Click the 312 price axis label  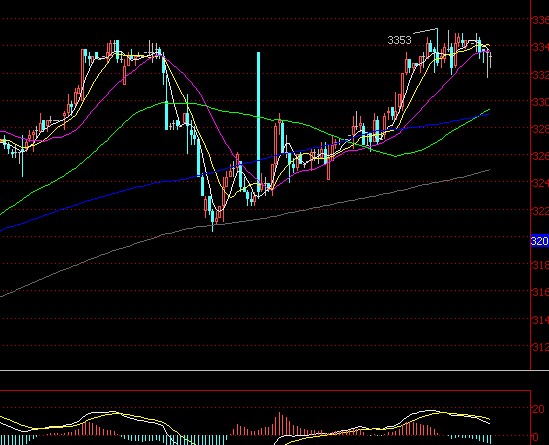click(x=540, y=347)
